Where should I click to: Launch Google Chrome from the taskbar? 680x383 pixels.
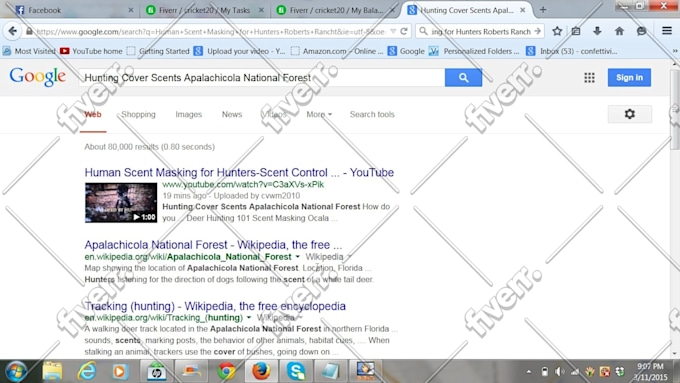tap(226, 371)
